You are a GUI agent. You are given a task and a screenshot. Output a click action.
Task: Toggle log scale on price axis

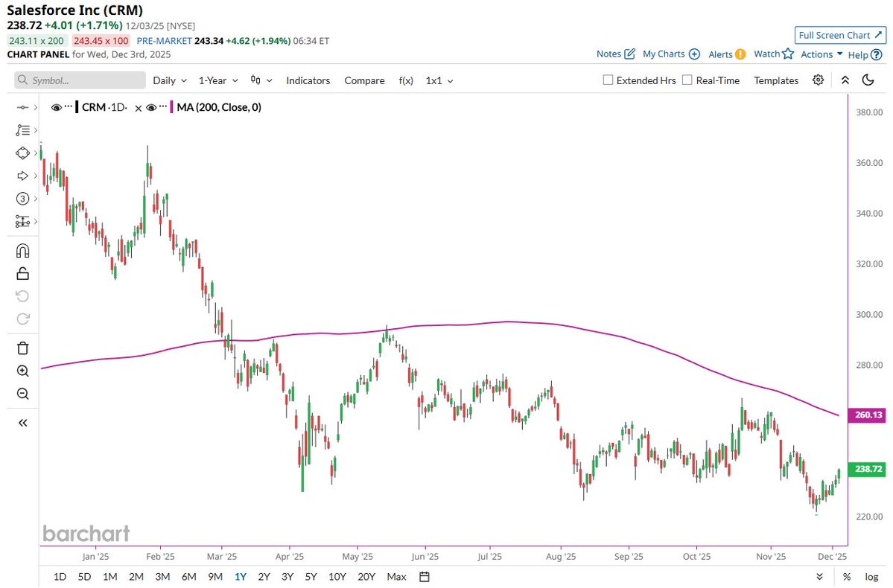(871, 577)
